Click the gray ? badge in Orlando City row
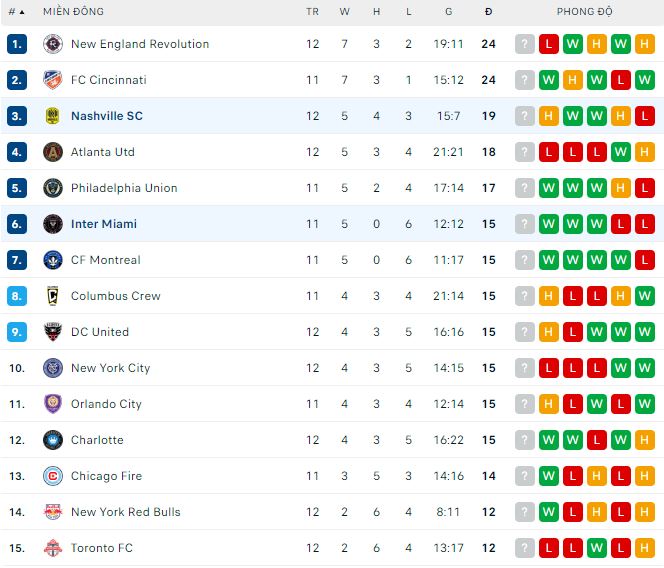Image resolution: width=664 pixels, height=568 pixels. (x=525, y=404)
